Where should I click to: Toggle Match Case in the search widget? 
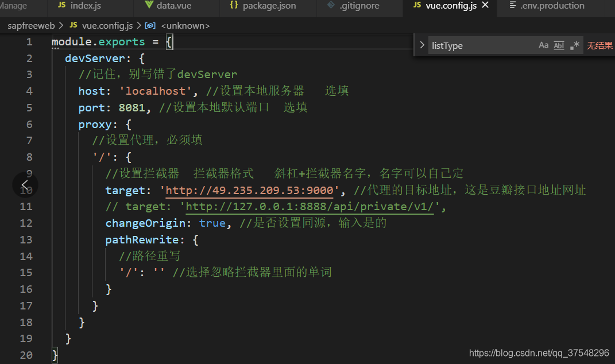coord(544,45)
